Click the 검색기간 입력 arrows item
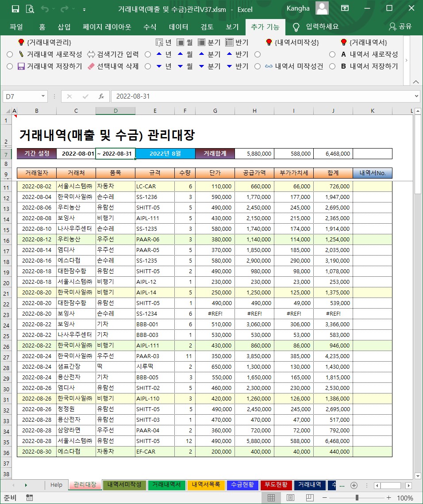 113,54
